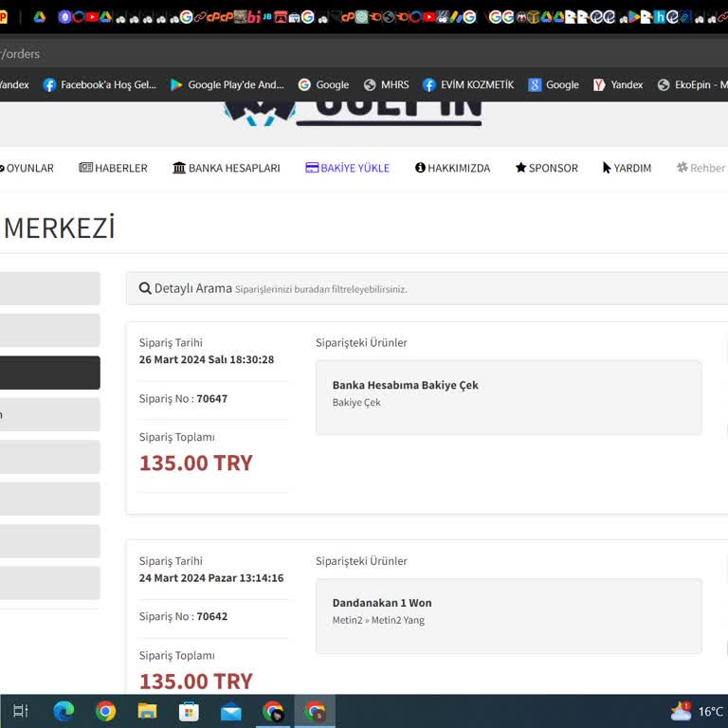Switch to the "JB" browser tab
The width and height of the screenshot is (728, 728).
coord(267,17)
